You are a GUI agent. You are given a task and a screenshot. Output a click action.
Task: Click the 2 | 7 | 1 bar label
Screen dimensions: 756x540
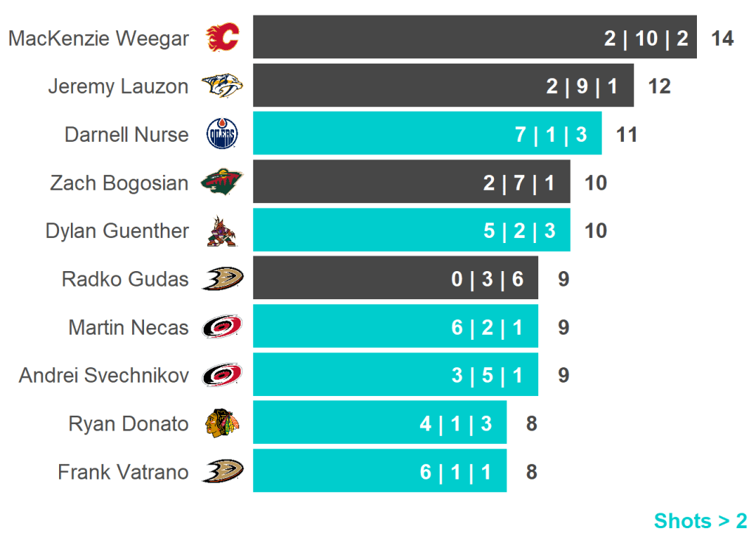pos(519,182)
